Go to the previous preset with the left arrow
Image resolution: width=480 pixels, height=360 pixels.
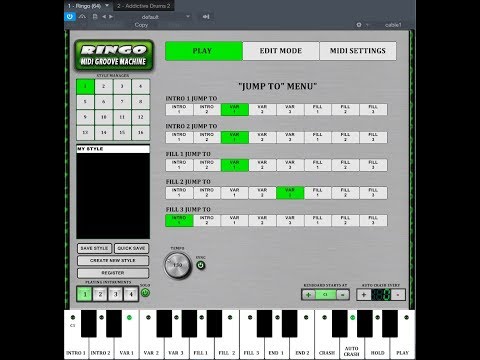point(104,16)
